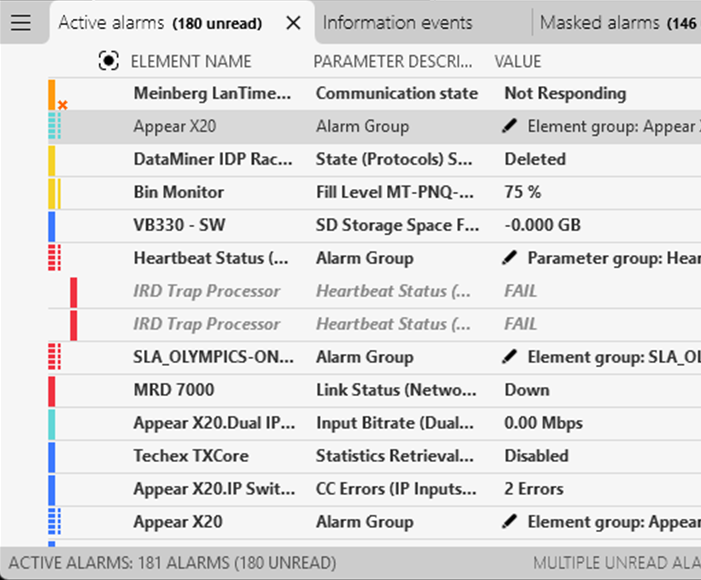Open the hamburger menu icon
The width and height of the screenshot is (701, 580).
(x=21, y=23)
